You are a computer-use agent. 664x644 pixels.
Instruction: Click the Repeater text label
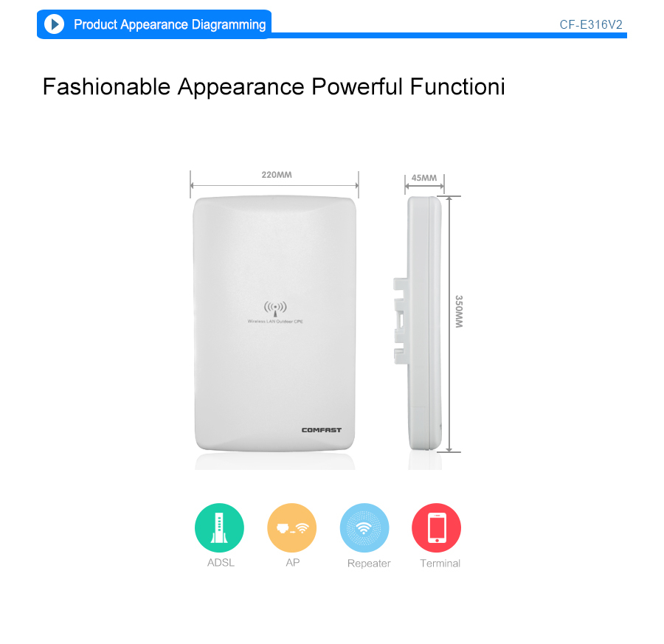pyautogui.click(x=369, y=564)
